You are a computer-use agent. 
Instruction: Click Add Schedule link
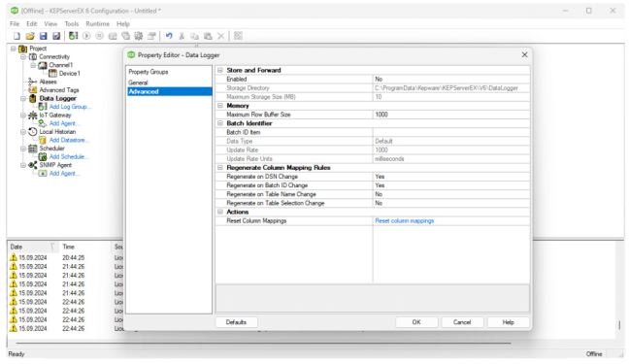pyautogui.click(x=69, y=157)
